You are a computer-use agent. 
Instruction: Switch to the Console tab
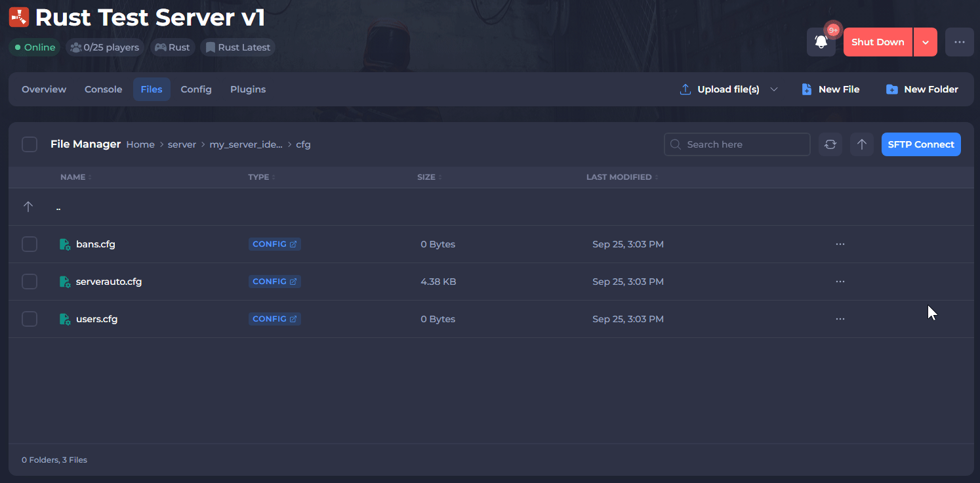click(103, 89)
